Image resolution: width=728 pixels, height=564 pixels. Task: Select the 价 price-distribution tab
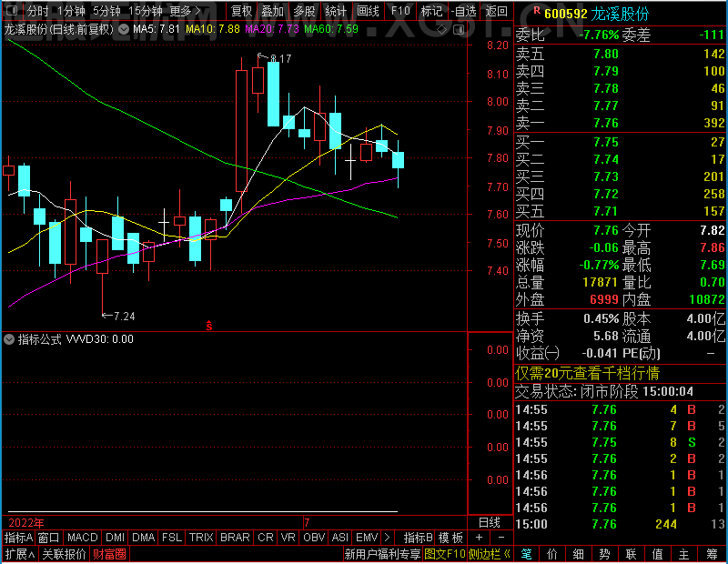click(552, 554)
